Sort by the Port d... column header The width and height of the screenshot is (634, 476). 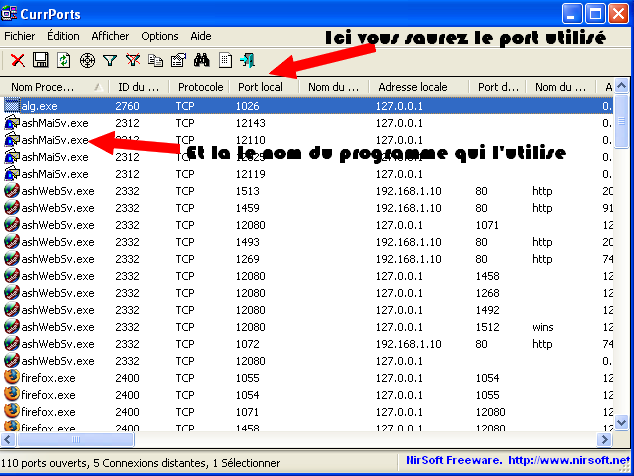[497, 87]
